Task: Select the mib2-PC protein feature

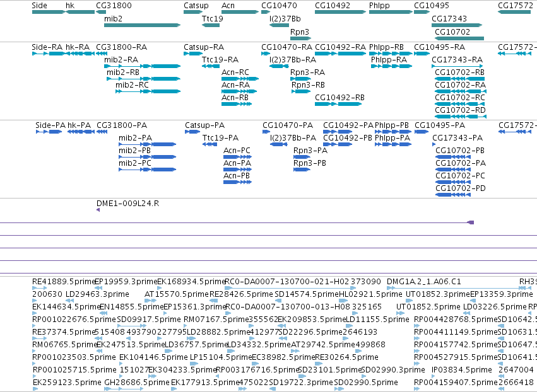Action: click(x=147, y=170)
